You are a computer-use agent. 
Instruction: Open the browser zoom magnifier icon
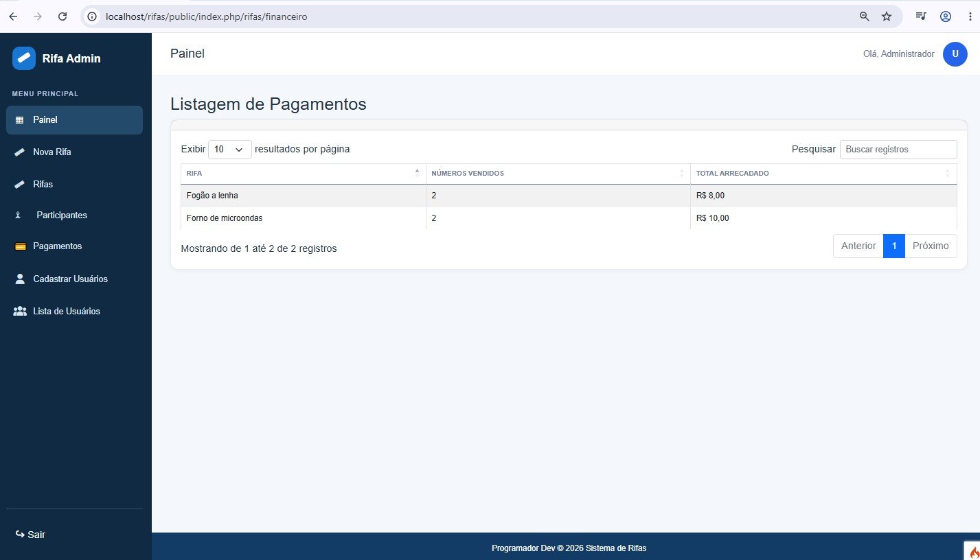click(865, 16)
